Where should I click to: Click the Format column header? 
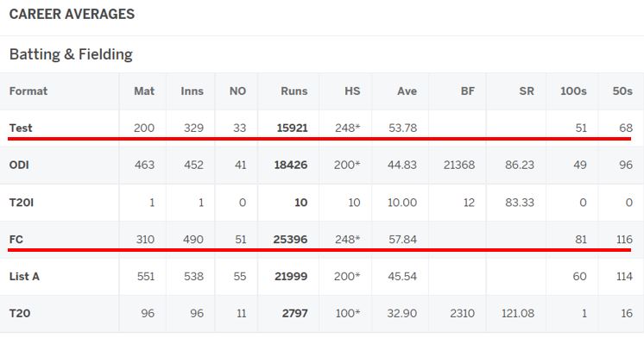coord(28,91)
